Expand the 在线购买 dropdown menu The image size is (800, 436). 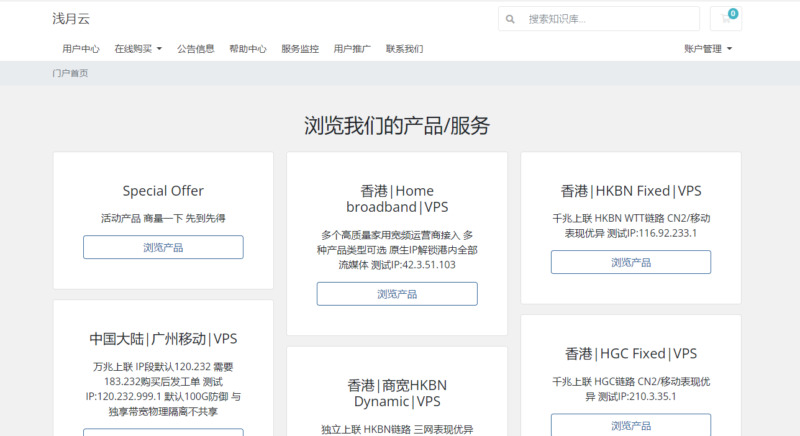(138, 48)
